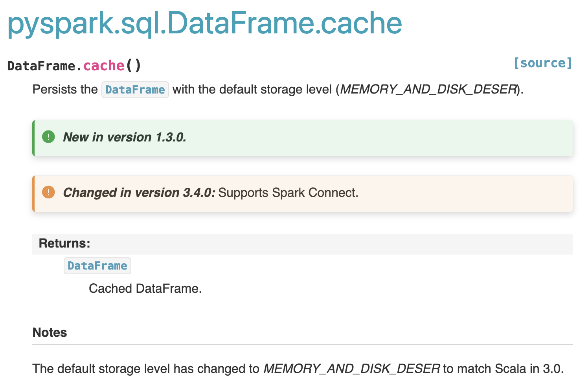Click the page title pyspark.sql.DataFrame.cache
The height and width of the screenshot is (389, 588).
(x=204, y=23)
